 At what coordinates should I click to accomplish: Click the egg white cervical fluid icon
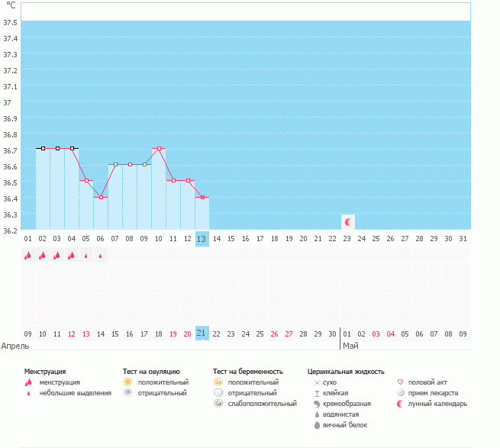[x=316, y=424]
